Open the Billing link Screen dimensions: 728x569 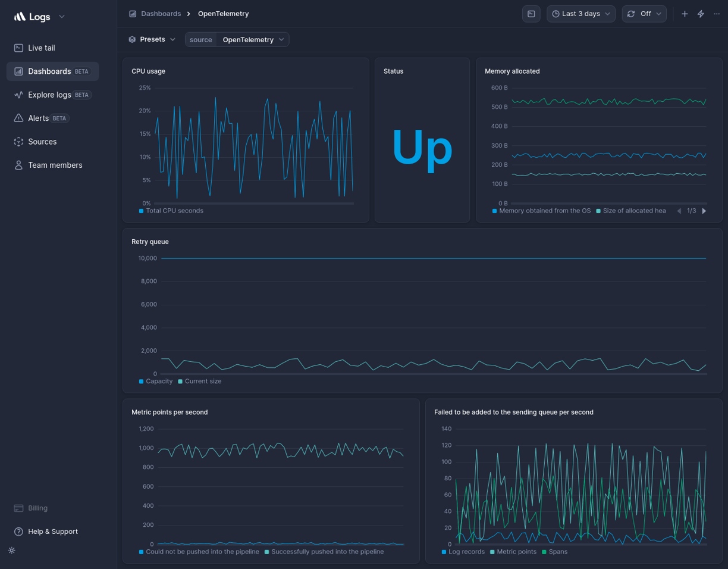37,508
